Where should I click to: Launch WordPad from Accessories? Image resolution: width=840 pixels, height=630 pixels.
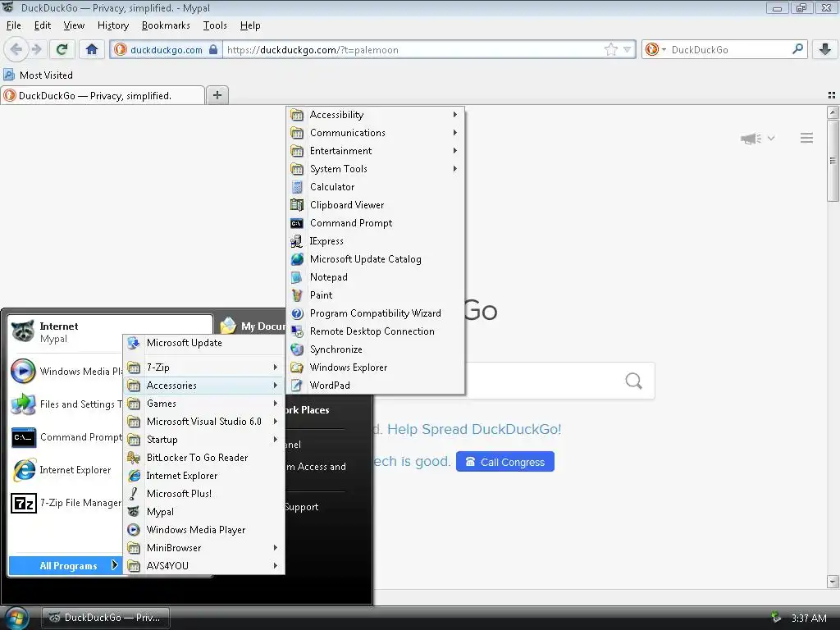pyautogui.click(x=375, y=386)
